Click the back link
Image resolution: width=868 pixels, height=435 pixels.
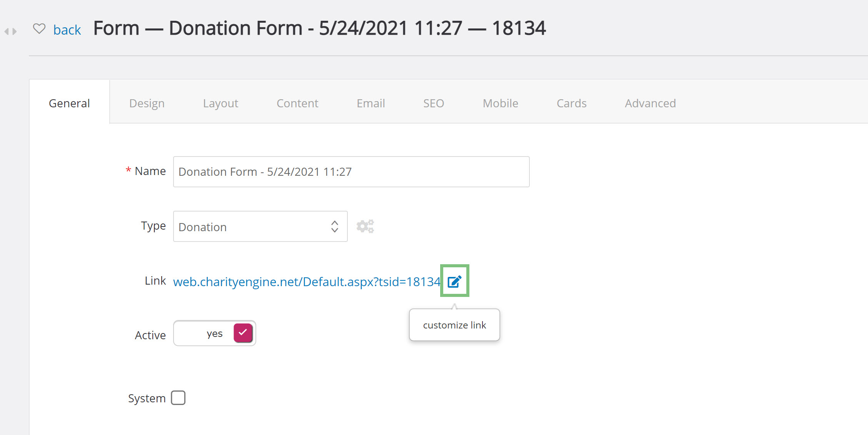pyautogui.click(x=67, y=30)
